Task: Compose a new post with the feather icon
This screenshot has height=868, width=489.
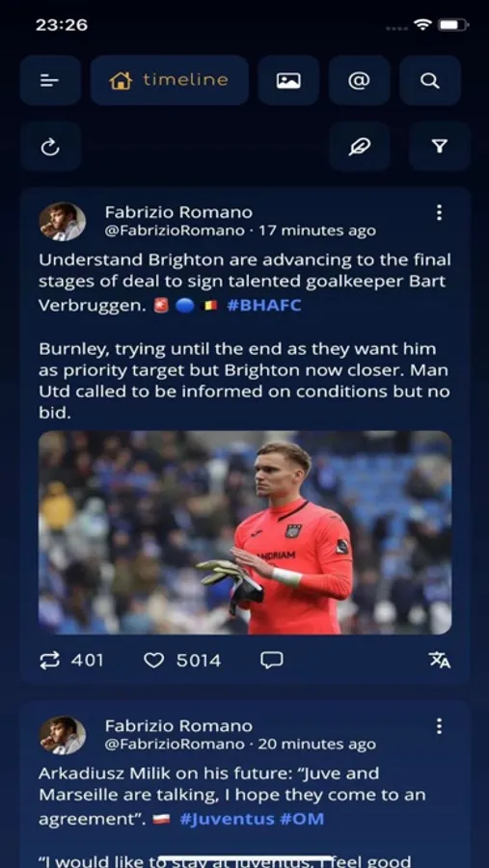Action: pyautogui.click(x=360, y=147)
